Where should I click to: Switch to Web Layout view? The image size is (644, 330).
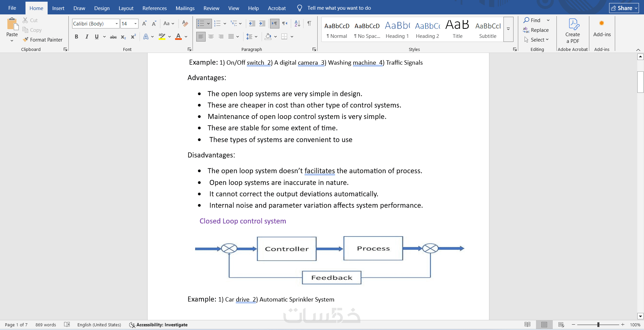[561, 325]
